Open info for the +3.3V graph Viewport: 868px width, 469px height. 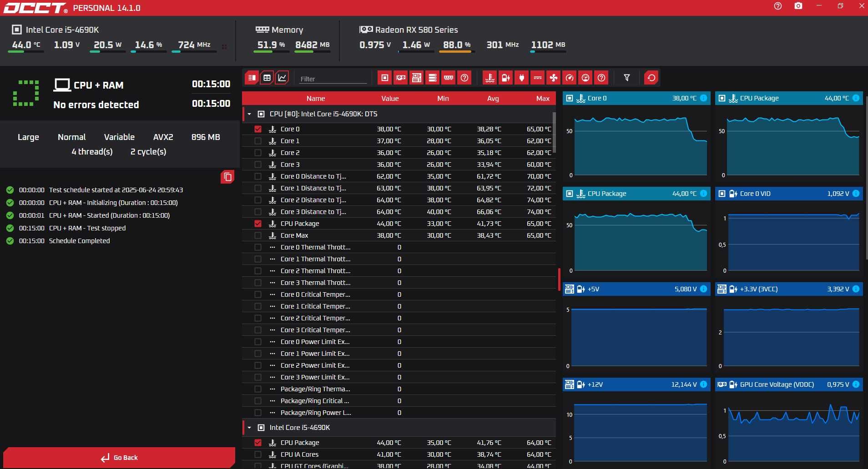(x=856, y=289)
